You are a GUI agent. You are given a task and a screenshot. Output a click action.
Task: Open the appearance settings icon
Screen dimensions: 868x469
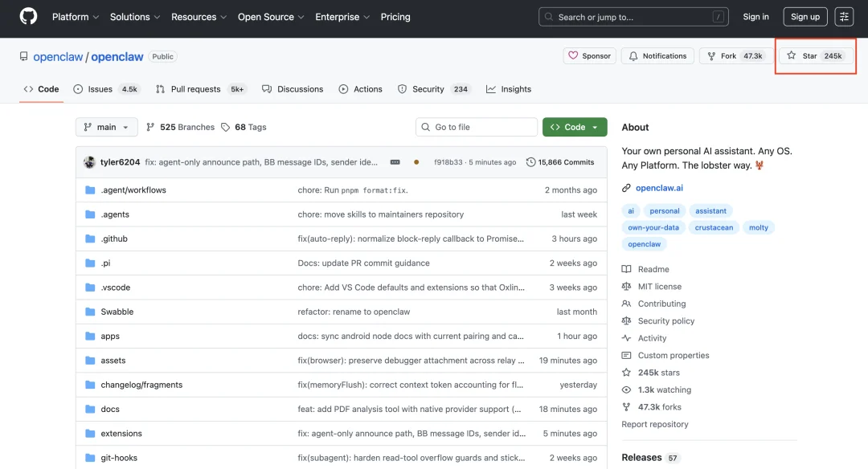pos(844,17)
